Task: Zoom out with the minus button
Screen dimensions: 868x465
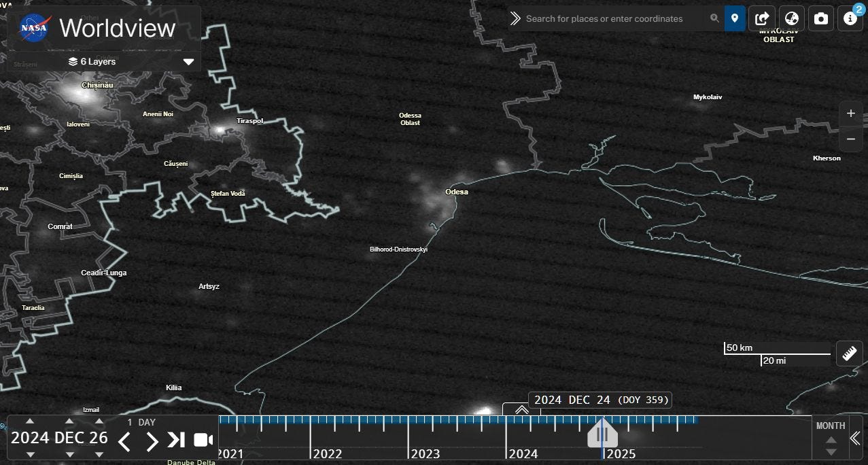Action: 851,139
